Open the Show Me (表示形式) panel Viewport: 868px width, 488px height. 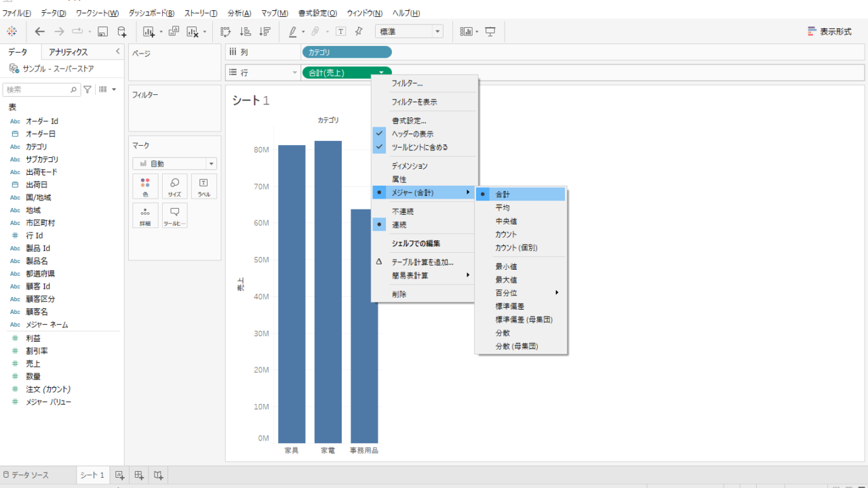click(829, 31)
